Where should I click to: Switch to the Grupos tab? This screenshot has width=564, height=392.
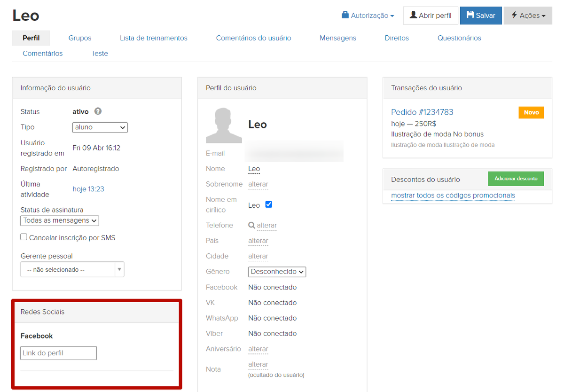tap(80, 38)
